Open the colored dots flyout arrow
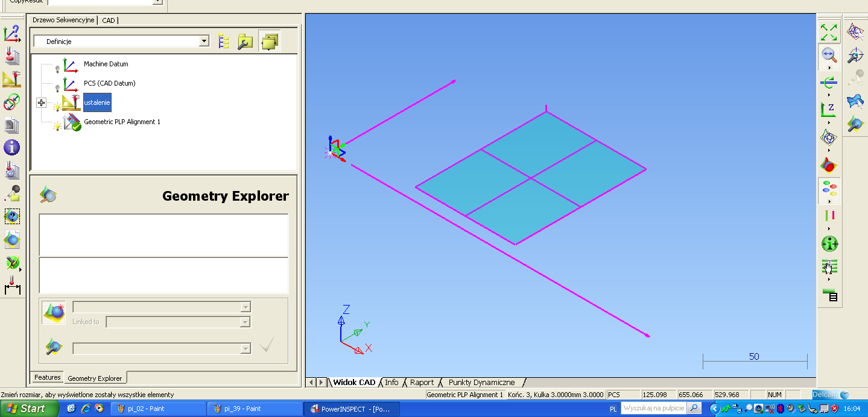868x417 pixels. [829, 202]
